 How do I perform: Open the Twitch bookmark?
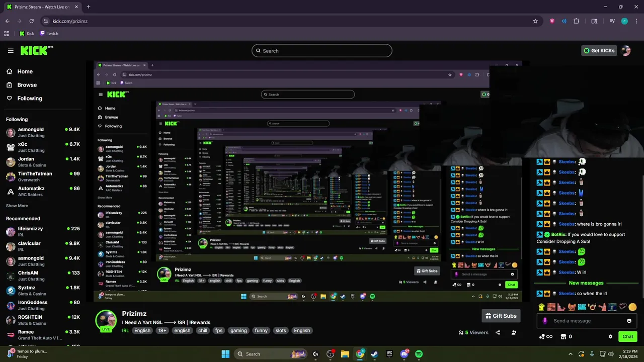click(49, 33)
